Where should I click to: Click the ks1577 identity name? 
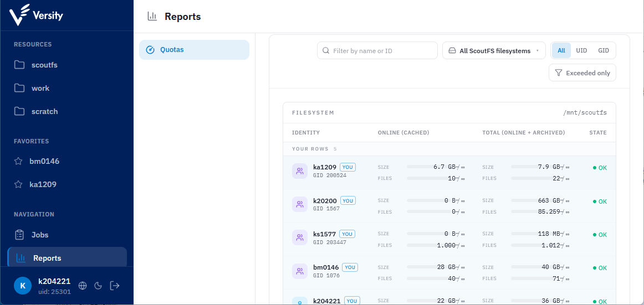coord(324,234)
